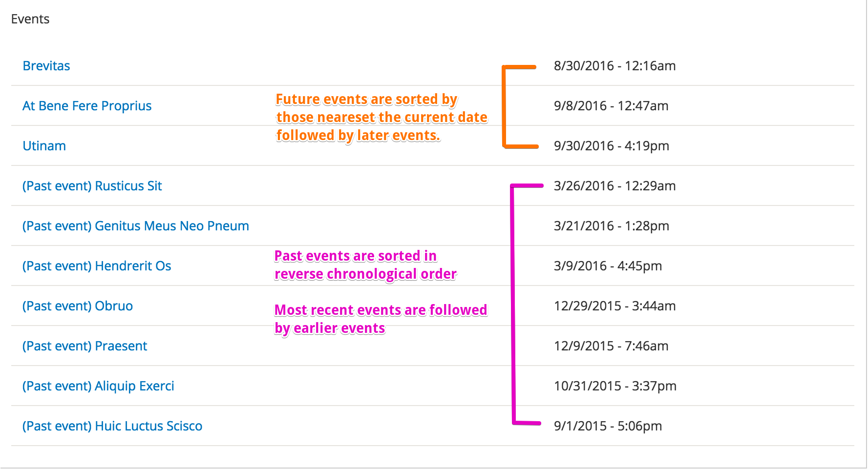Open past event Aliquip Exerci
Viewport: 868px width, 470px height.
point(98,386)
